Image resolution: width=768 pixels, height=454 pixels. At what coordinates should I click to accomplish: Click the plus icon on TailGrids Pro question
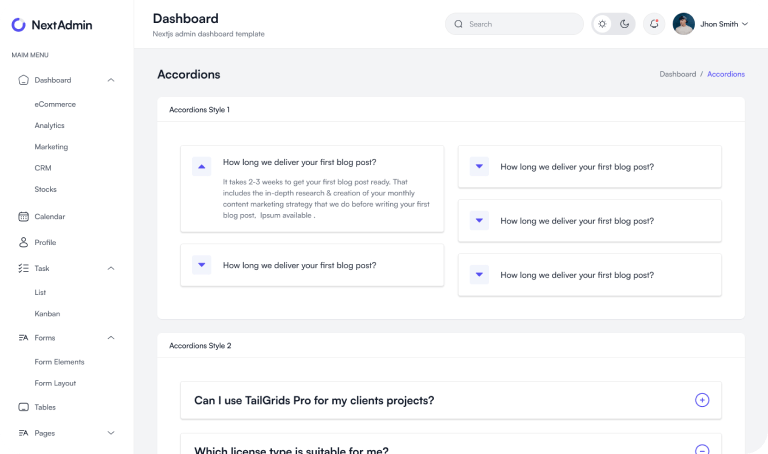pyautogui.click(x=702, y=400)
